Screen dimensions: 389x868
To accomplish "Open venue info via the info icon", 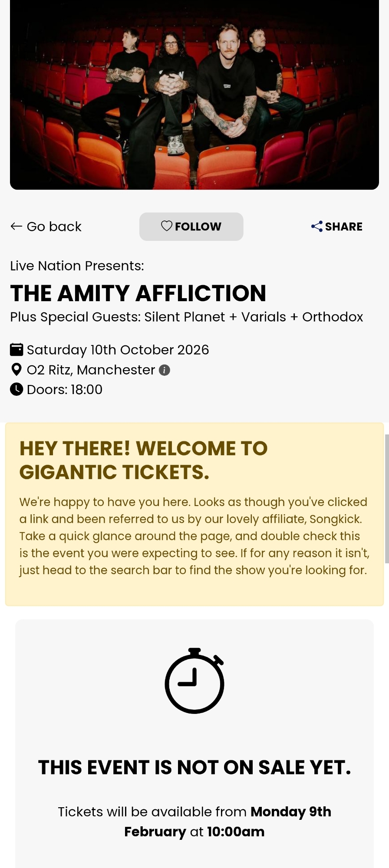I will pyautogui.click(x=165, y=370).
